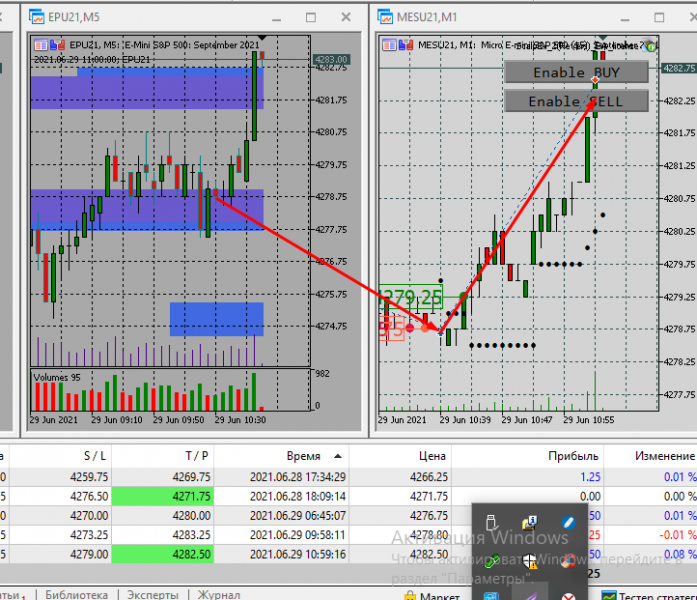
Task: Select the green 4282.50 take profit cell
Action: coord(163,554)
